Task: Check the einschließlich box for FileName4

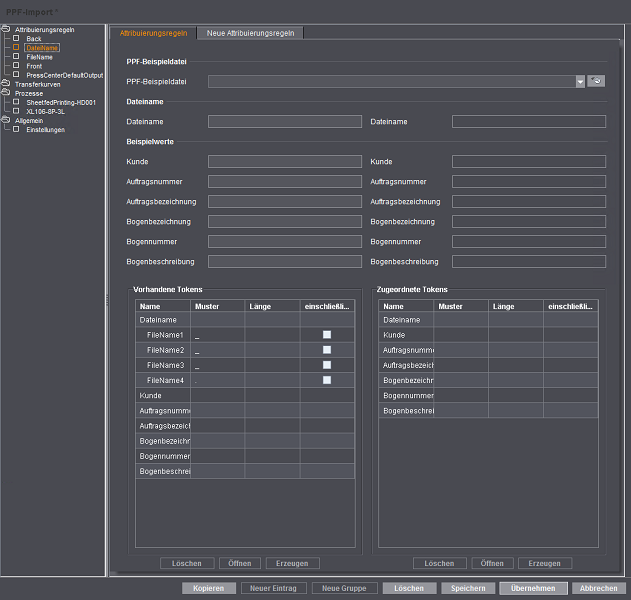Action: [326, 380]
